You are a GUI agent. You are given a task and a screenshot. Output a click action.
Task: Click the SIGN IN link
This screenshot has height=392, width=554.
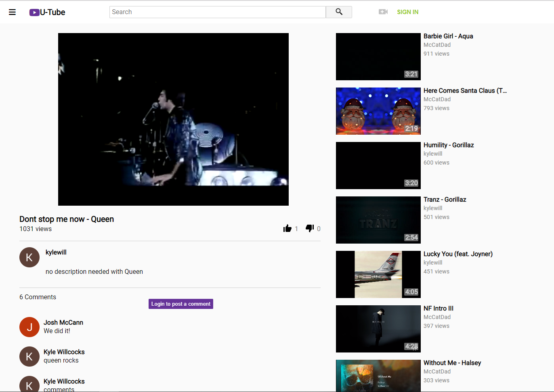coord(407,12)
